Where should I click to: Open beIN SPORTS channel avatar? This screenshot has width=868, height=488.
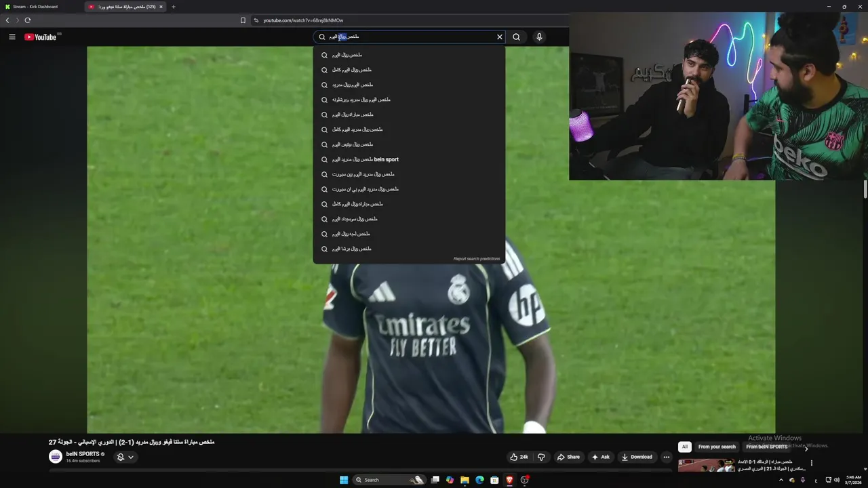tap(56, 457)
